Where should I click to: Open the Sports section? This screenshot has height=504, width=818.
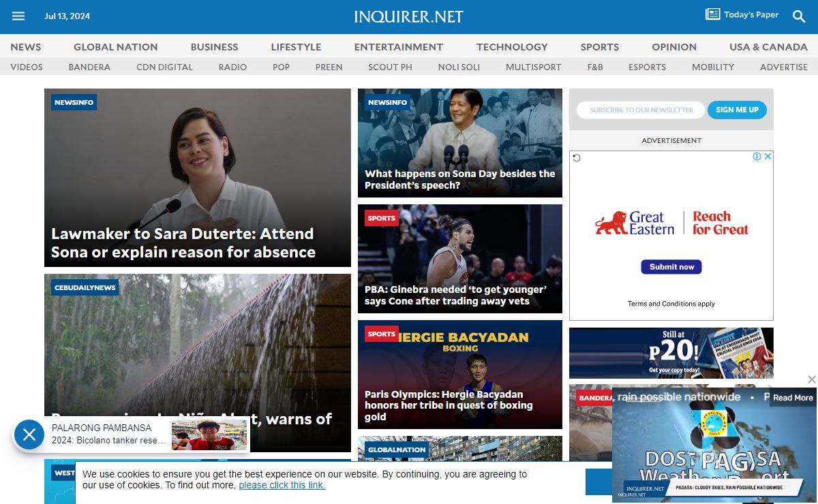tap(600, 47)
